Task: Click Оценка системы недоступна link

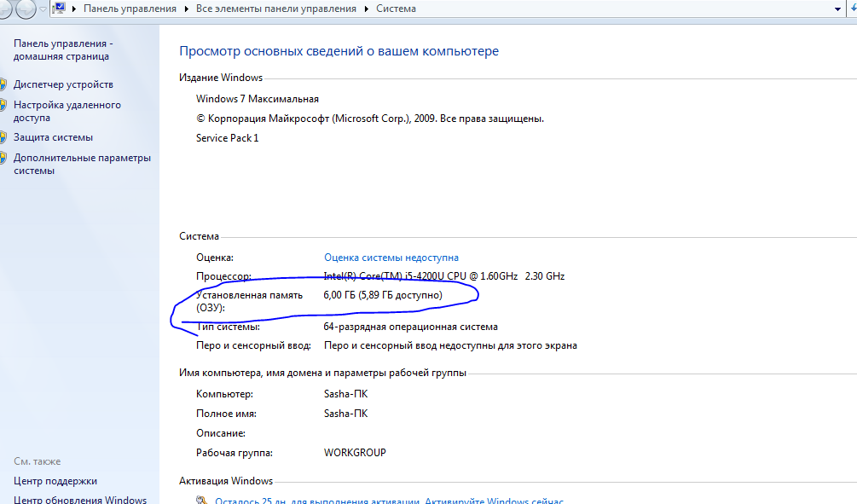Action: tap(391, 258)
